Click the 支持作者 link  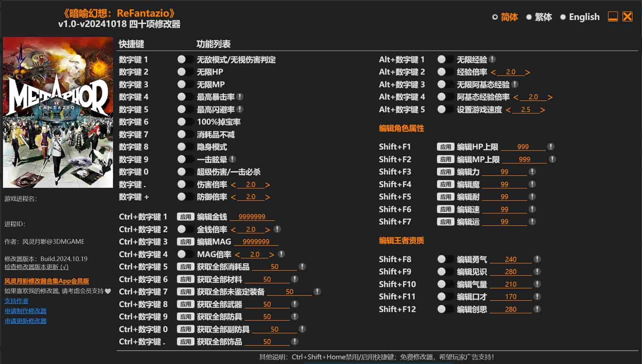[x=16, y=301]
